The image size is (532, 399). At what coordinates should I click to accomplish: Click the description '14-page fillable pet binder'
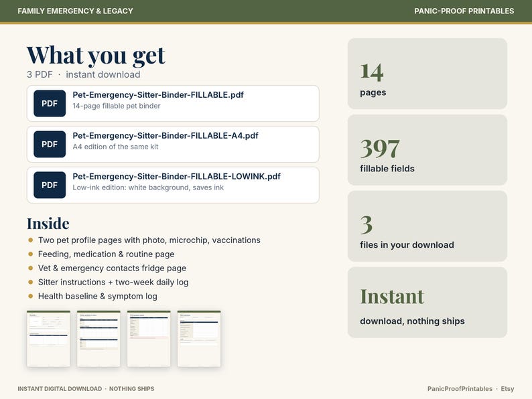[117, 106]
